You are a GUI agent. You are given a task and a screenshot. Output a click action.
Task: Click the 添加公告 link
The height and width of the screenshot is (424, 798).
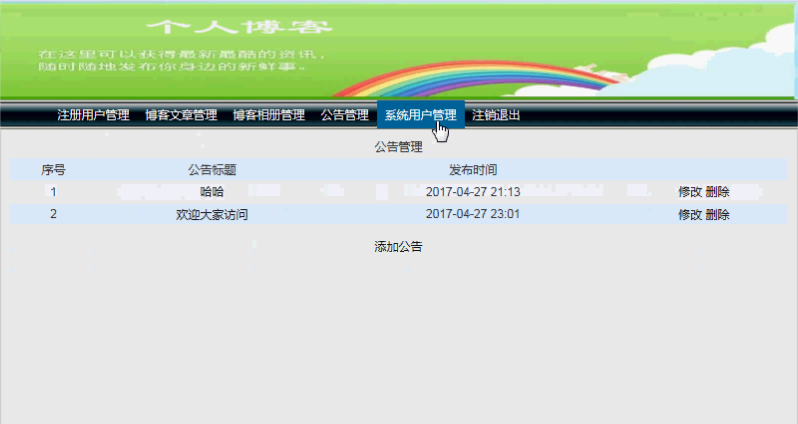click(399, 247)
